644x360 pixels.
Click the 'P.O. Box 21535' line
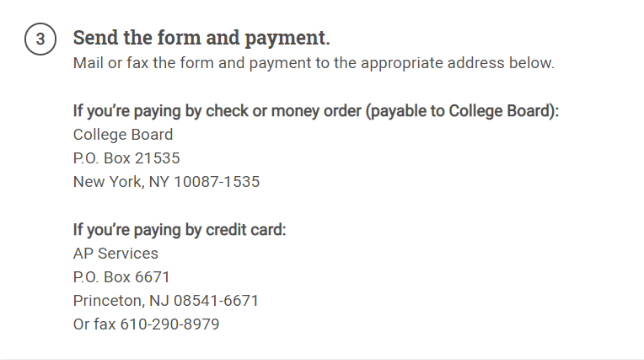click(x=126, y=158)
